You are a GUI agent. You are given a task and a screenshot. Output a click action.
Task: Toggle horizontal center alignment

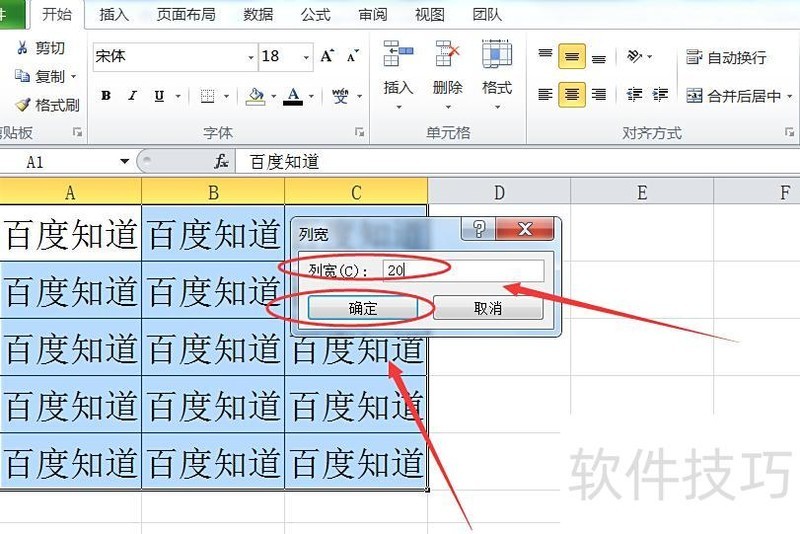coord(572,95)
